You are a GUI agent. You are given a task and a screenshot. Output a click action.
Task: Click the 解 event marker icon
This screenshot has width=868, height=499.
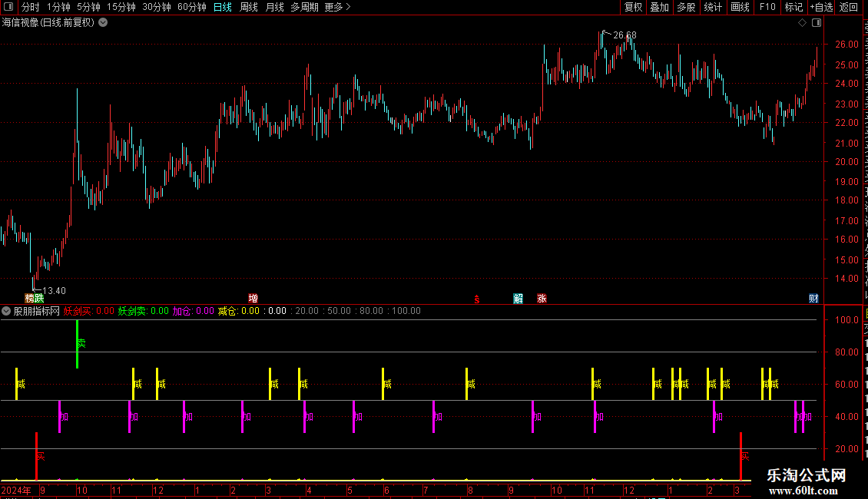click(518, 299)
